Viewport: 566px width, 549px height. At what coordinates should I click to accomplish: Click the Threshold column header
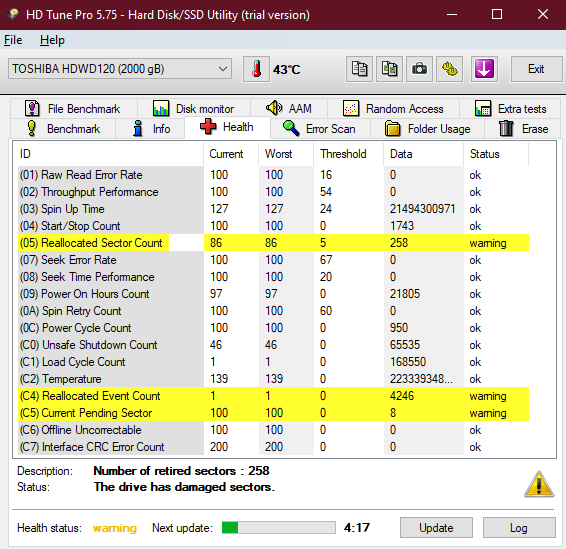348,154
